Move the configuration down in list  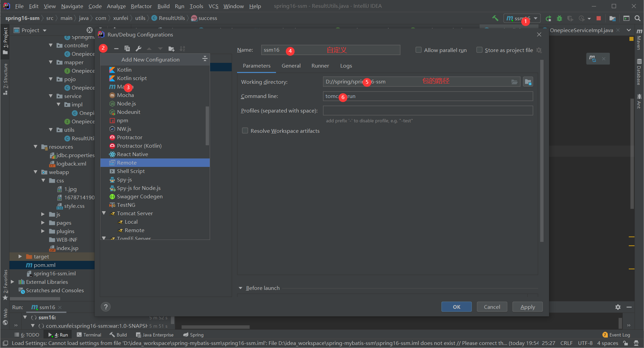pos(160,49)
